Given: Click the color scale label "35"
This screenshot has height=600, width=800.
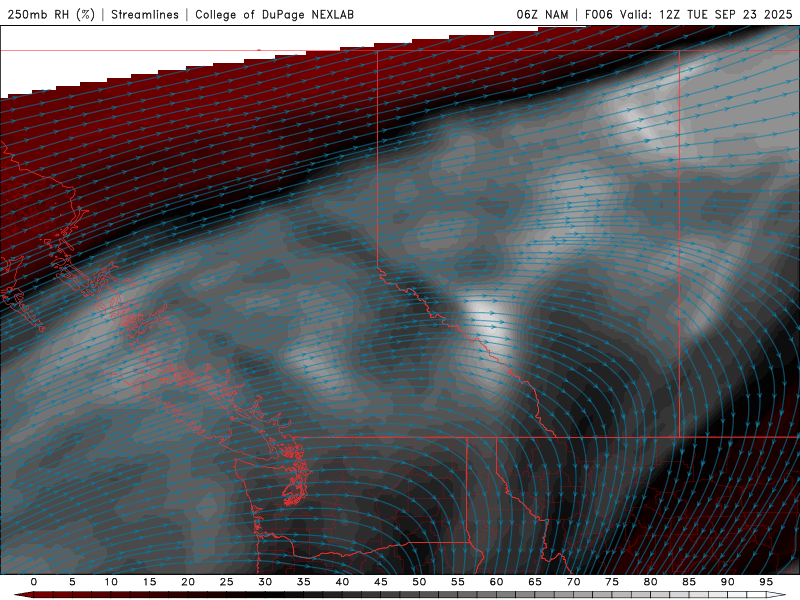Looking at the screenshot, I should [x=303, y=582].
